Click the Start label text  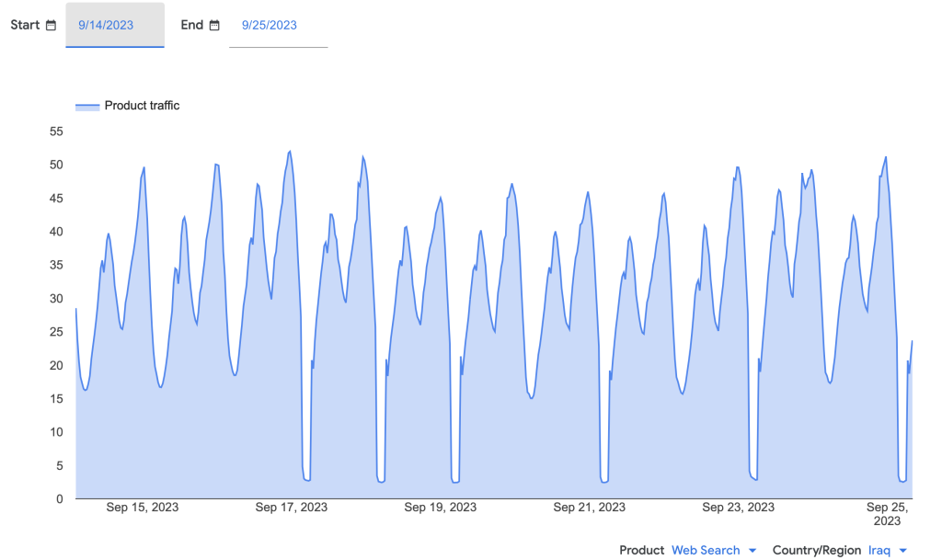25,25
